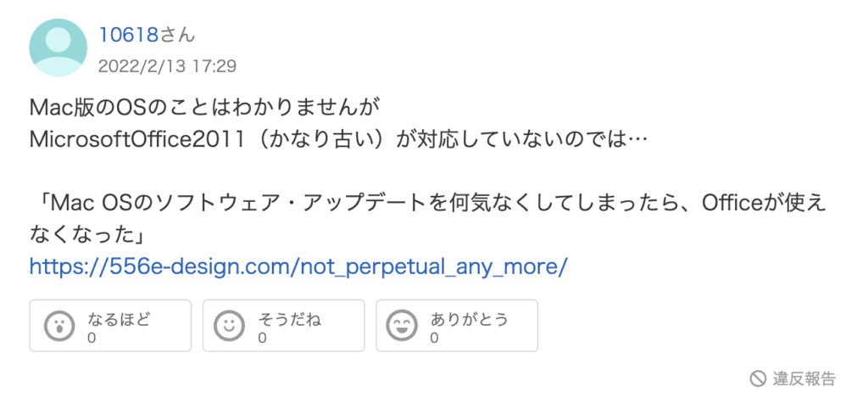Click the zero count under ありがとう

coord(435,338)
